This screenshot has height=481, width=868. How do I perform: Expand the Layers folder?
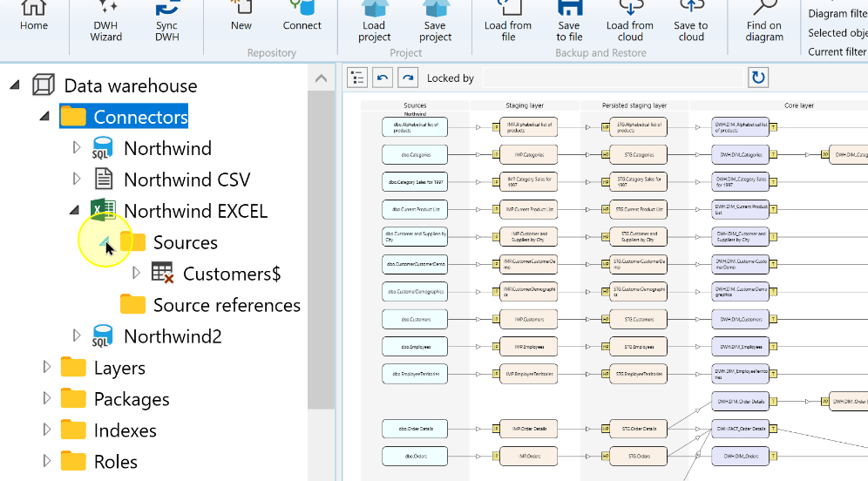pos(46,367)
